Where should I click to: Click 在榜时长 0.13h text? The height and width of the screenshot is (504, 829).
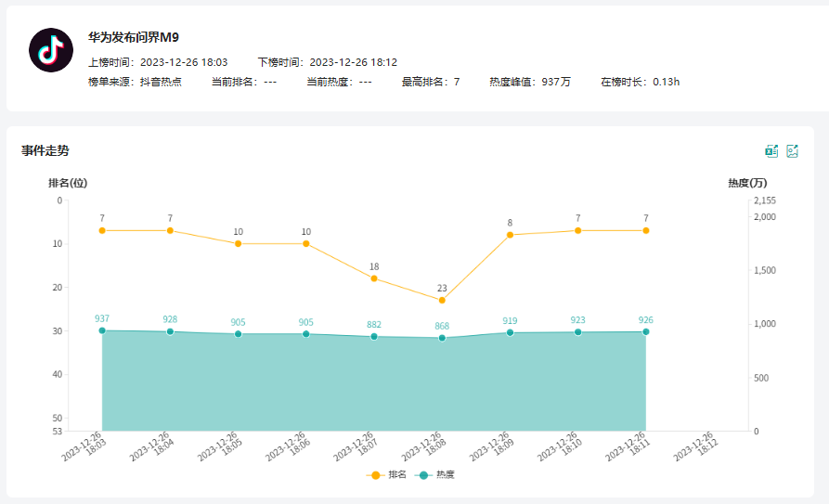coord(640,82)
